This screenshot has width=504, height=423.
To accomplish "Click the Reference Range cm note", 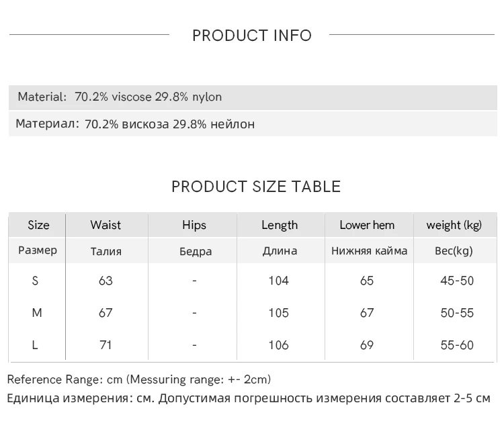I will pyautogui.click(x=139, y=379).
